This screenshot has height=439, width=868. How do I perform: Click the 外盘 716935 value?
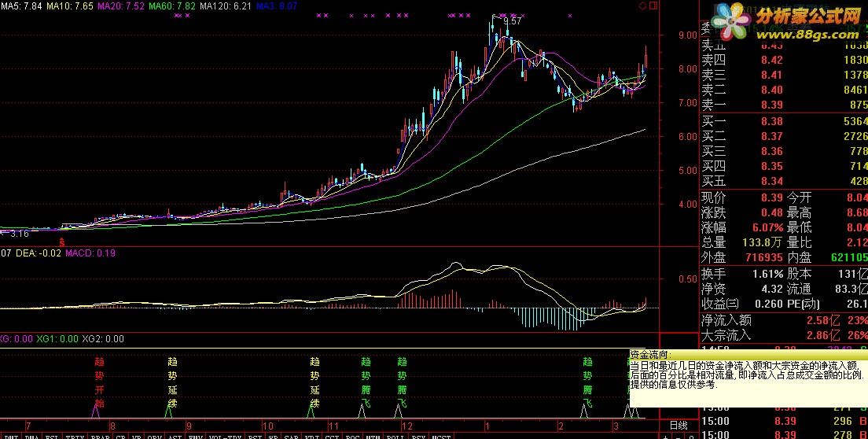[764, 257]
